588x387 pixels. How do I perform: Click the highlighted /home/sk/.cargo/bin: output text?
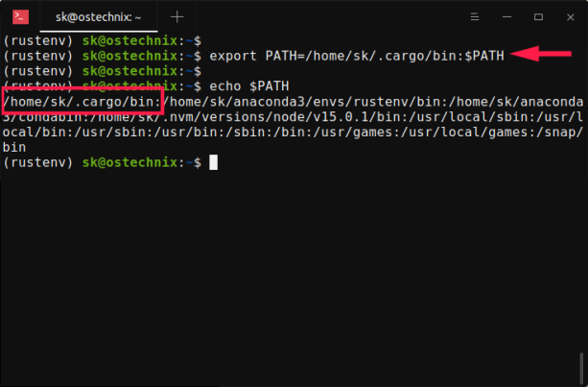point(83,102)
